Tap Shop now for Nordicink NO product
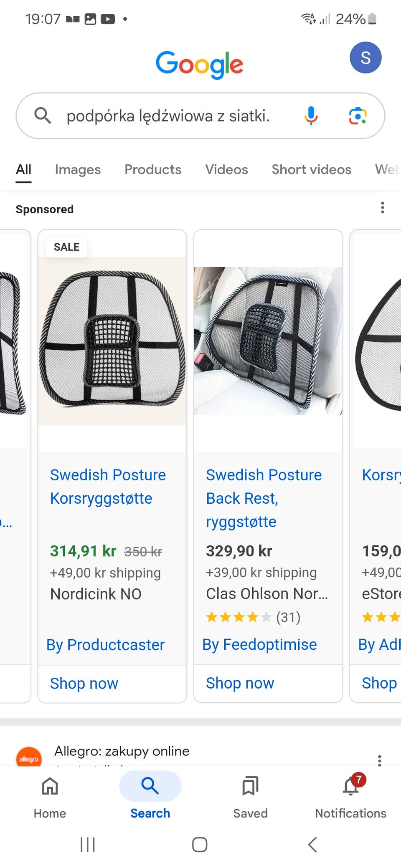This screenshot has height=868, width=401. [84, 684]
